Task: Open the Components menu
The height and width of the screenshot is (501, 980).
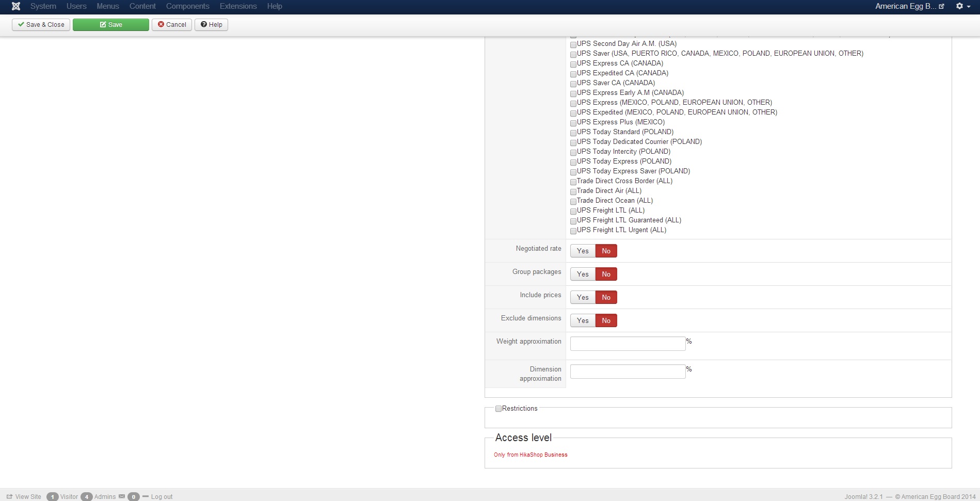Action: point(188,6)
